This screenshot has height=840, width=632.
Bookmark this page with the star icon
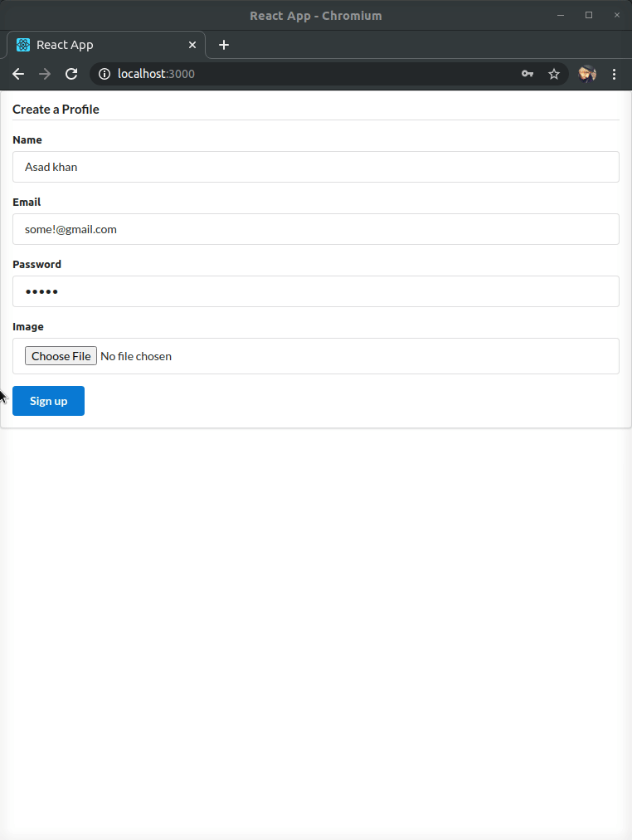point(554,74)
